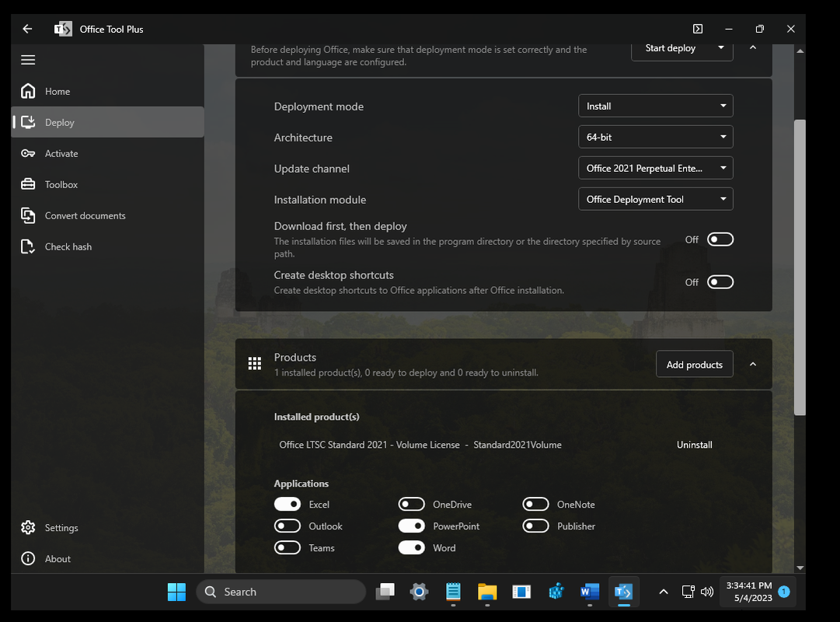Enable the Outlook application toggle

288,526
